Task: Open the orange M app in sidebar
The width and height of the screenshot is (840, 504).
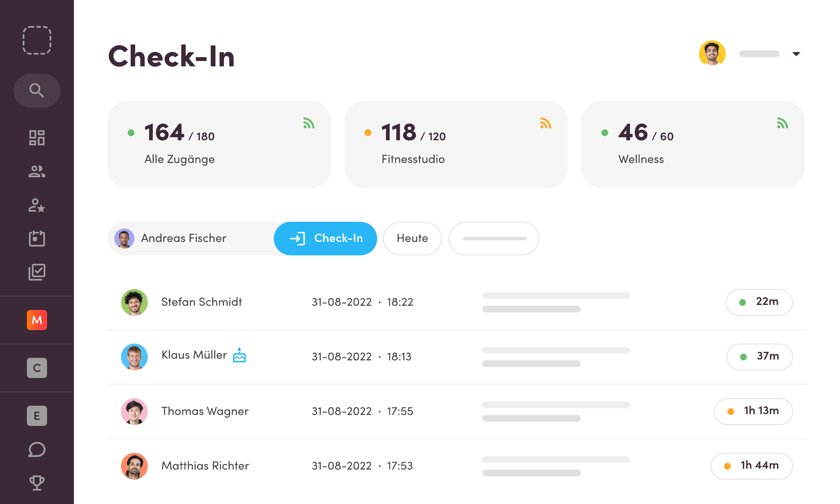Action: (x=37, y=320)
